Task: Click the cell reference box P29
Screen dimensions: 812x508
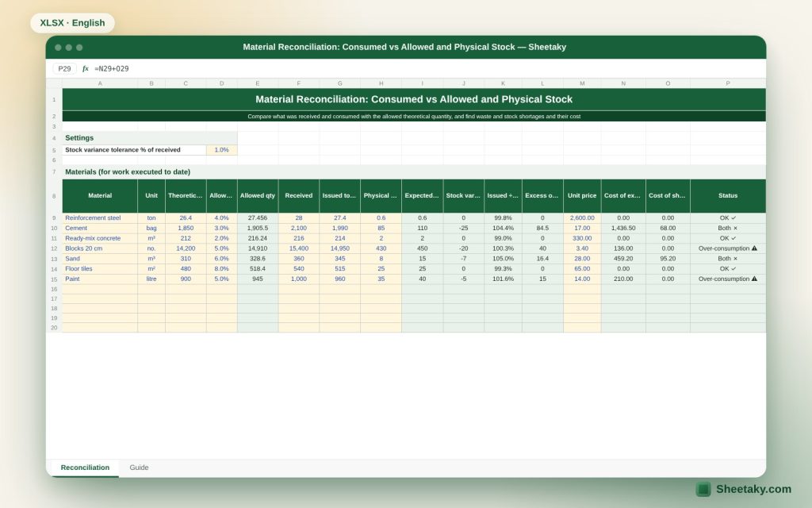Action: tap(64, 68)
